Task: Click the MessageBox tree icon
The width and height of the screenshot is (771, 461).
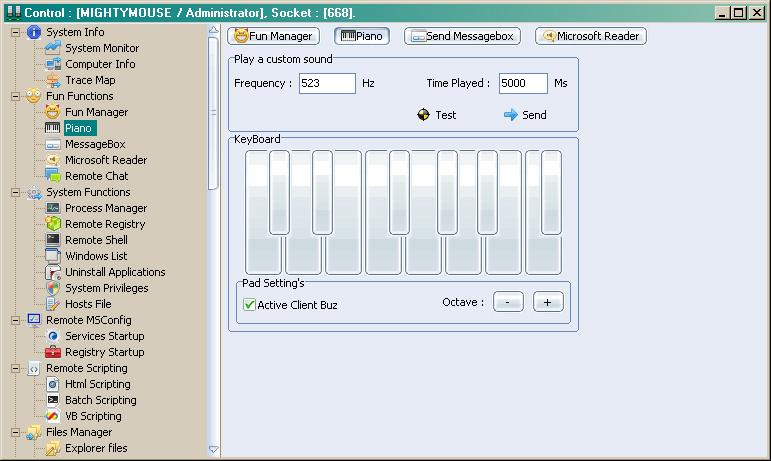Action: [x=53, y=144]
